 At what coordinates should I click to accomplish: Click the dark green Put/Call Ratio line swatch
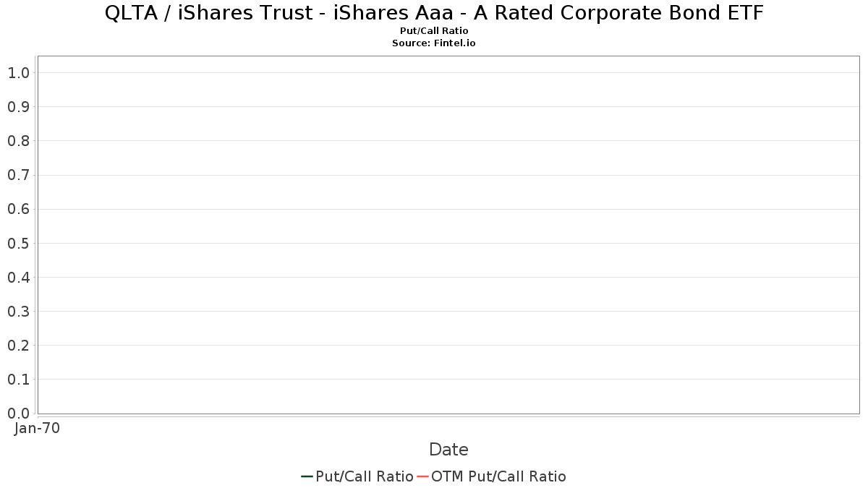point(307,476)
